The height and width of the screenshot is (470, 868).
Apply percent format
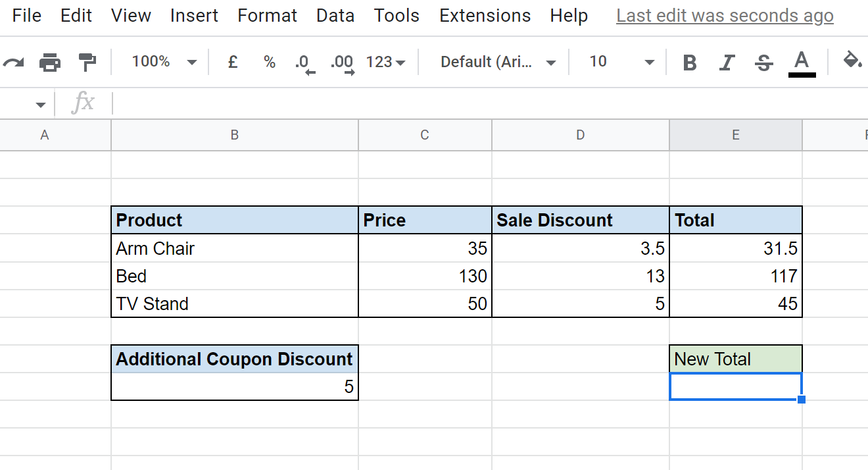pyautogui.click(x=269, y=61)
